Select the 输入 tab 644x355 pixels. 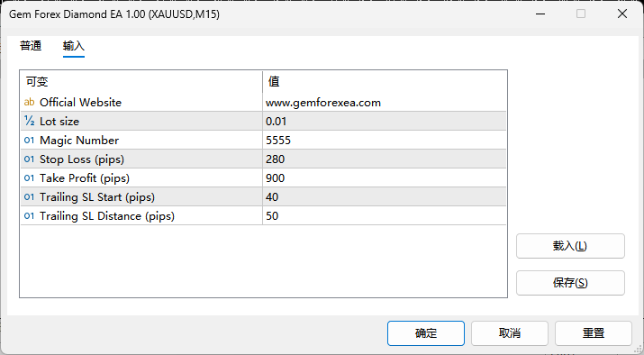click(x=74, y=46)
